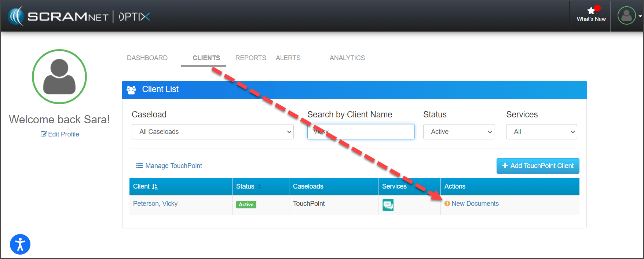Open the user account avatar menu
The width and height of the screenshot is (644, 259).
click(x=626, y=16)
